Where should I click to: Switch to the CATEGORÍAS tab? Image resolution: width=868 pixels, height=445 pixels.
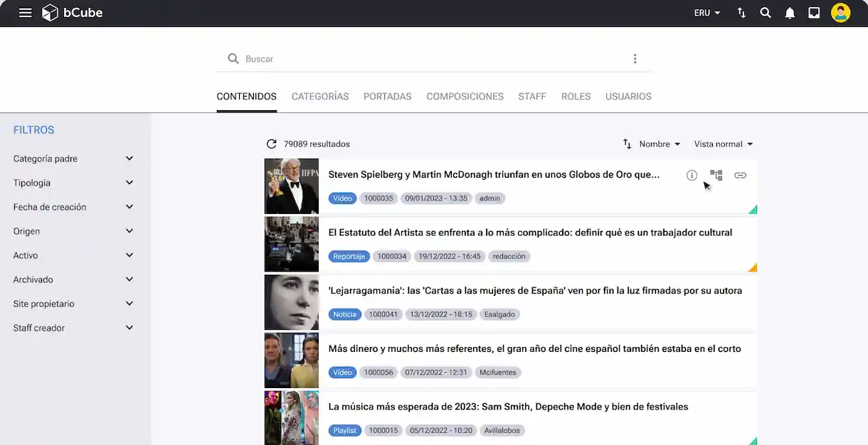point(319,96)
